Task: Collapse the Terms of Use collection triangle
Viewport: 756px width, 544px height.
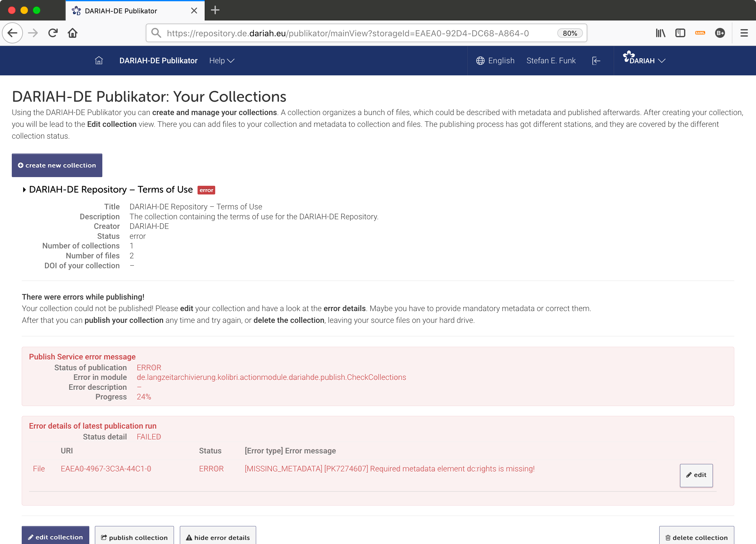Action: click(24, 190)
